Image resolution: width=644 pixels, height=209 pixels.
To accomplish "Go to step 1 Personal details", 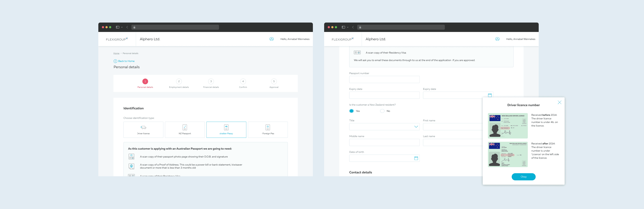I will coord(145,84).
